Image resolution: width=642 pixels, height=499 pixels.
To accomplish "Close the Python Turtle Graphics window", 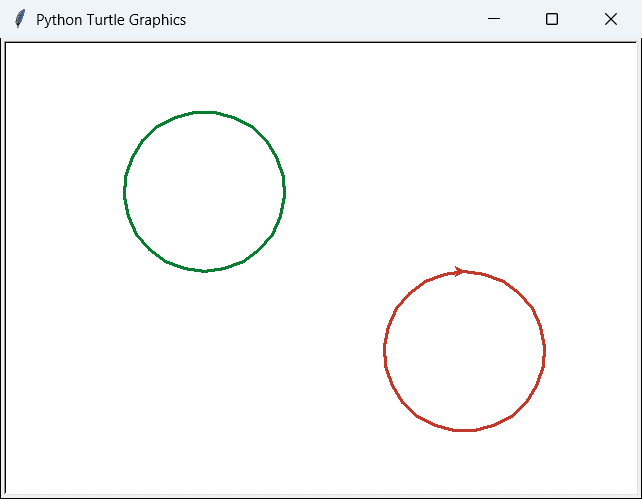I will [611, 19].
